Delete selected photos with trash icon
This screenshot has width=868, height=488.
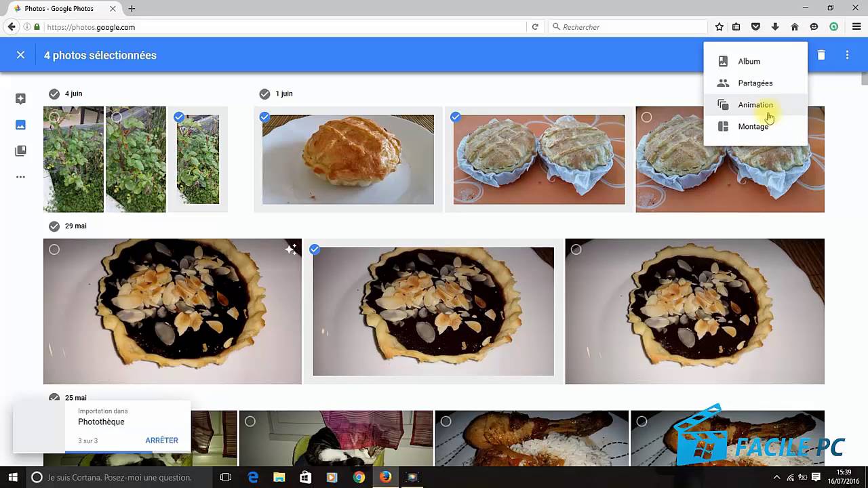point(821,55)
